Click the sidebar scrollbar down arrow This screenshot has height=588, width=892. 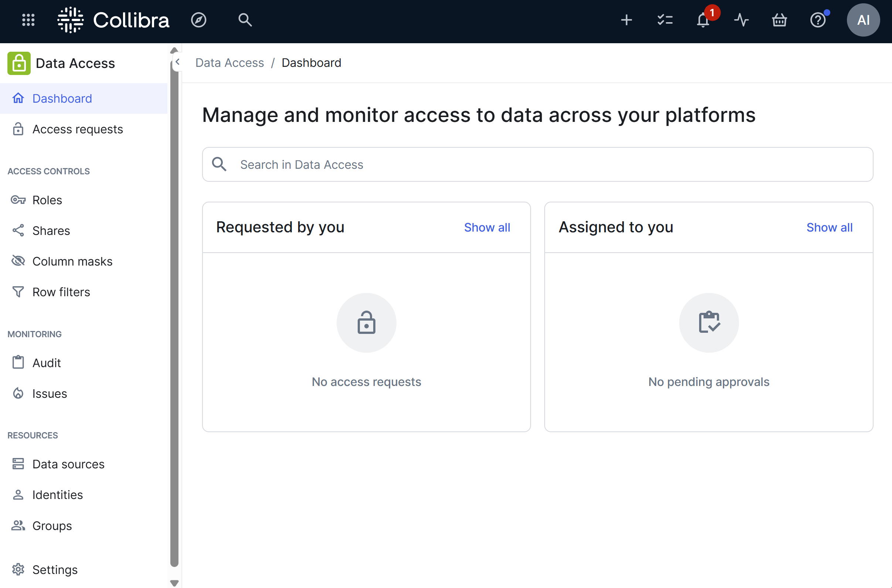coord(174,583)
